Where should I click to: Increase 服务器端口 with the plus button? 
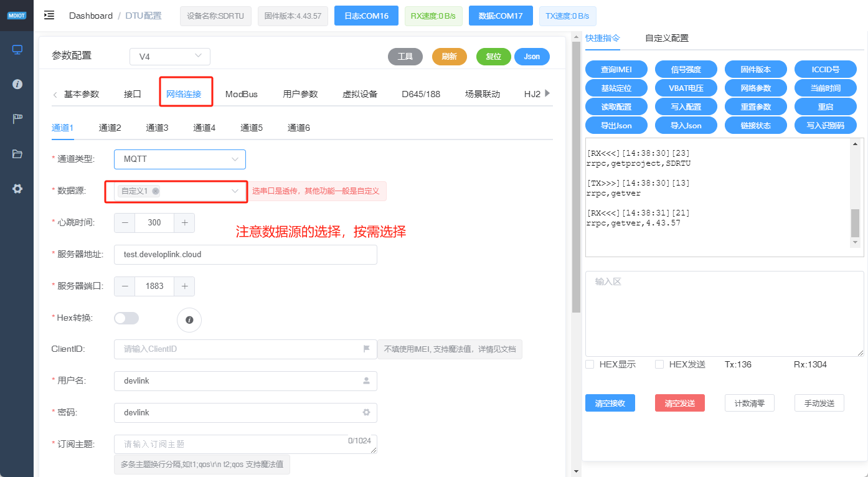click(184, 286)
